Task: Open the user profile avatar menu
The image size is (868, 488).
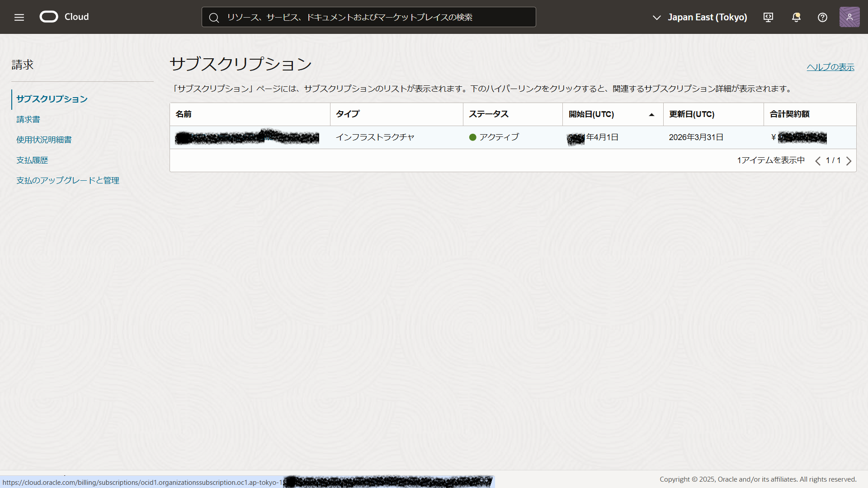Action: [x=849, y=17]
